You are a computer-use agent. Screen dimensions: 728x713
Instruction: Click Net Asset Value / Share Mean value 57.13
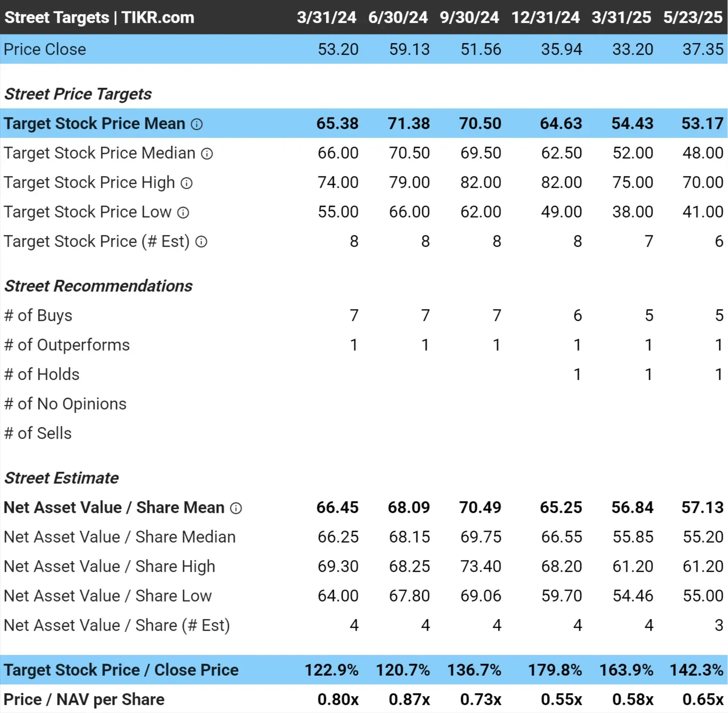(x=702, y=507)
